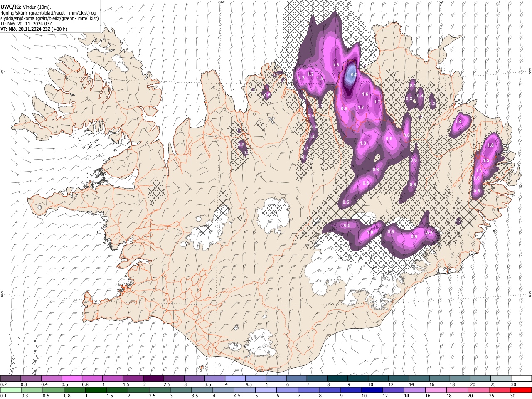This screenshot has height=399, width=532.
Task: Pick the dark teal swatch between 8 and 9, upper scale
Action: (x=337, y=379)
